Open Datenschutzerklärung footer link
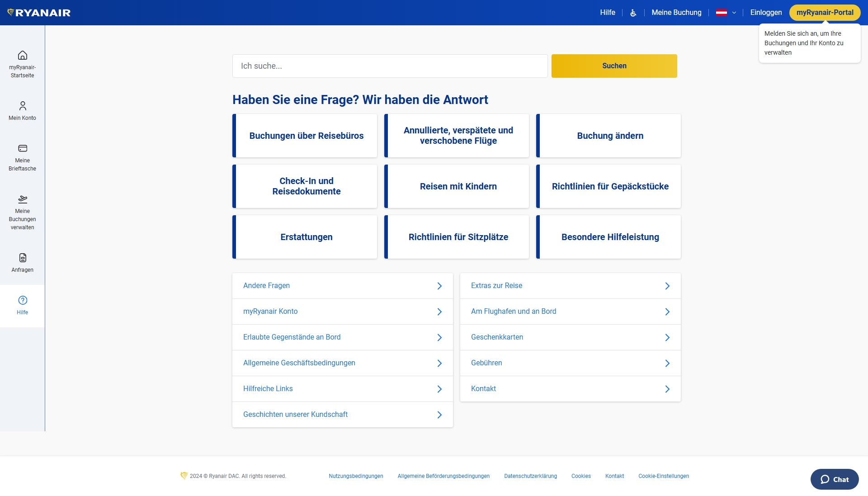 tap(530, 476)
